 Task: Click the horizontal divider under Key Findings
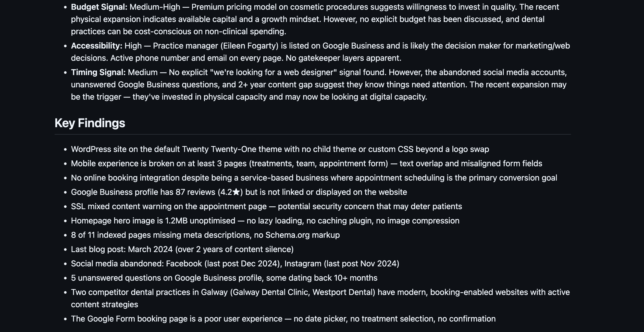[313, 134]
